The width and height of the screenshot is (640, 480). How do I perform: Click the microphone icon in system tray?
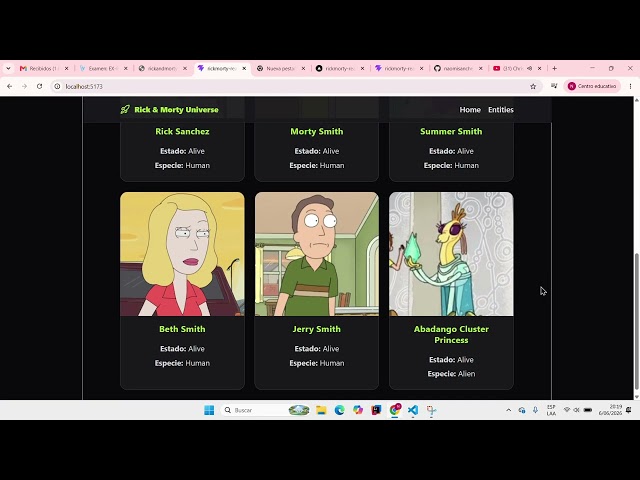535,410
